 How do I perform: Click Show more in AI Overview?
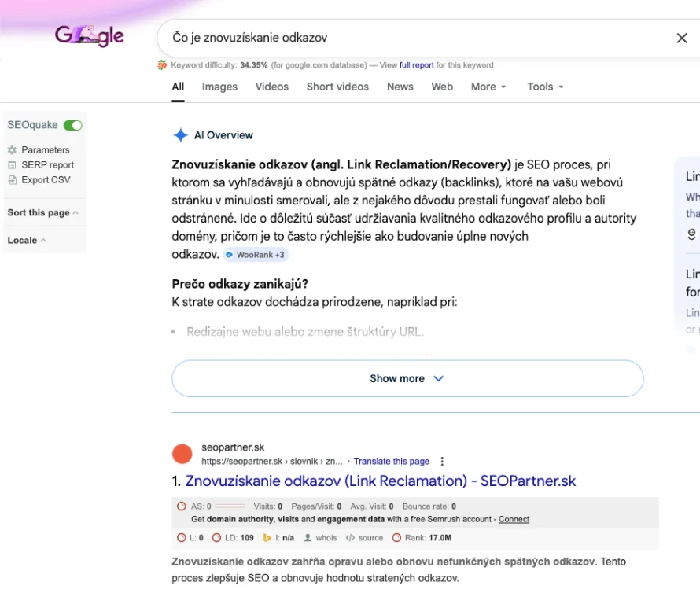point(407,378)
